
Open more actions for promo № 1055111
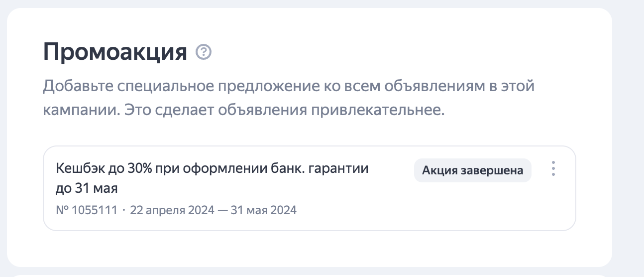553,169
